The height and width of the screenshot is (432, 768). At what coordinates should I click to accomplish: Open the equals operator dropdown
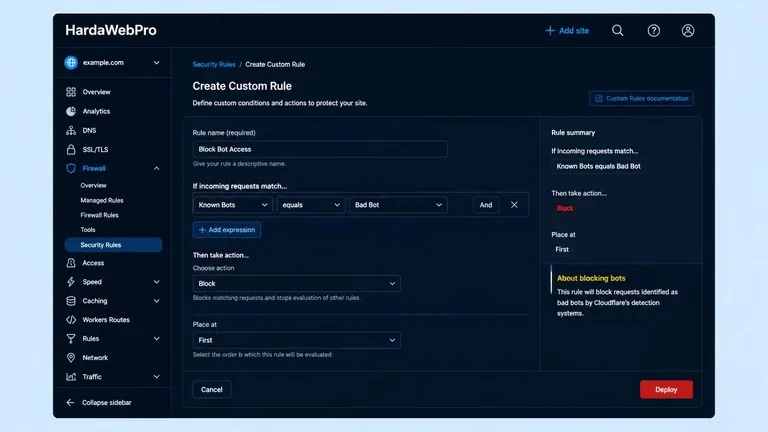[x=311, y=205]
